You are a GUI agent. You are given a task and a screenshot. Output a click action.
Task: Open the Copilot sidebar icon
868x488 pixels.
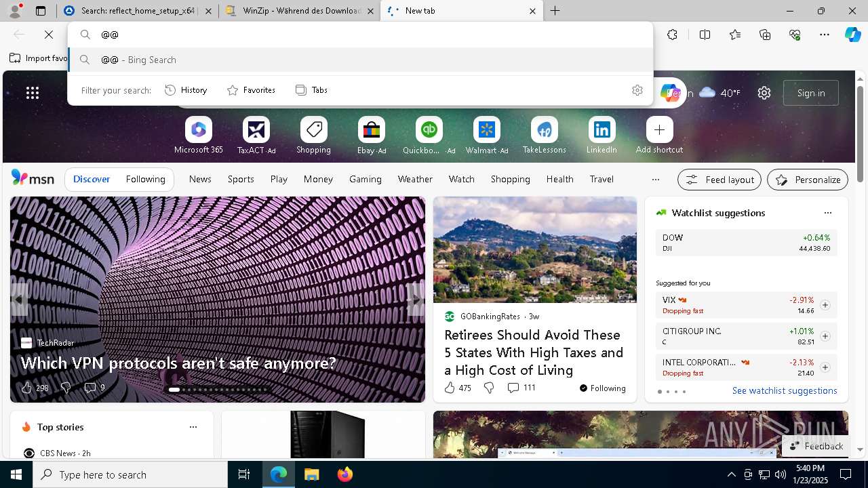[x=852, y=35]
